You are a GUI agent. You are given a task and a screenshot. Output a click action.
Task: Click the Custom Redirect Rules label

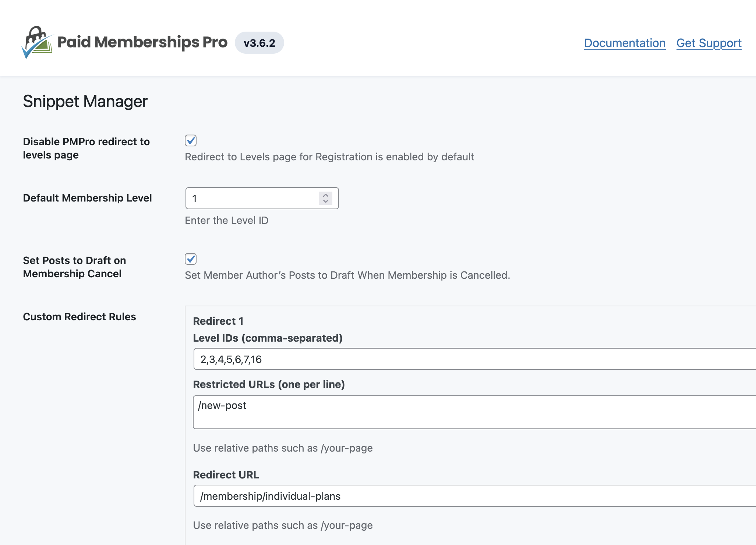tap(79, 317)
